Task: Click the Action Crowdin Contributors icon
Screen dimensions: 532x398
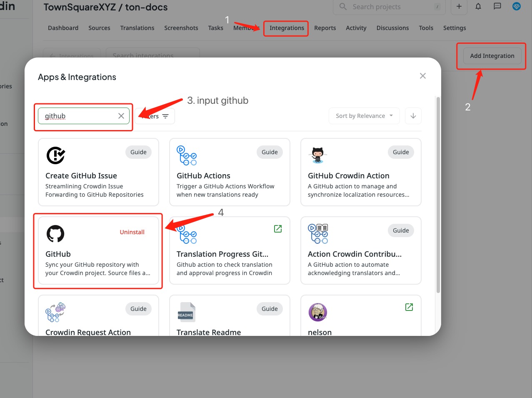Action: coord(318,233)
